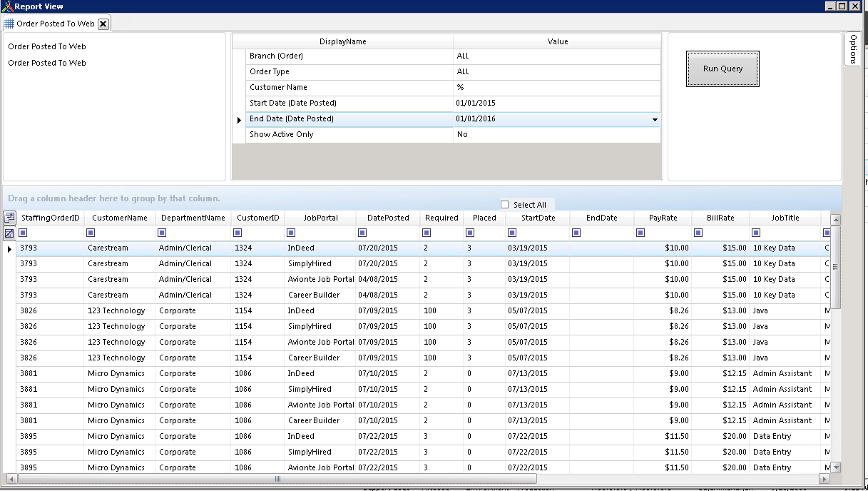The image size is (868, 491).
Task: Edit the Order Type value ALL
Action: (557, 71)
